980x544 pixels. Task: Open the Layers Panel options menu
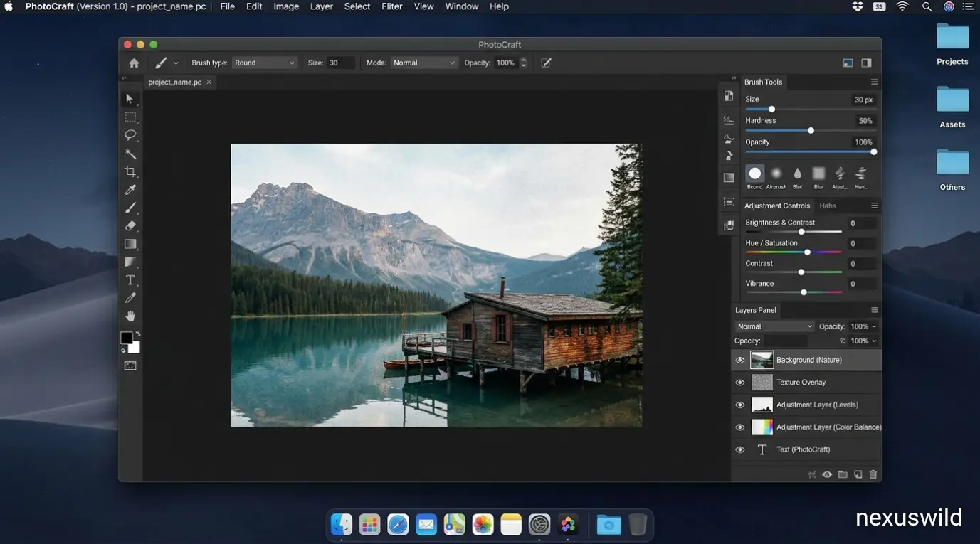pos(875,310)
